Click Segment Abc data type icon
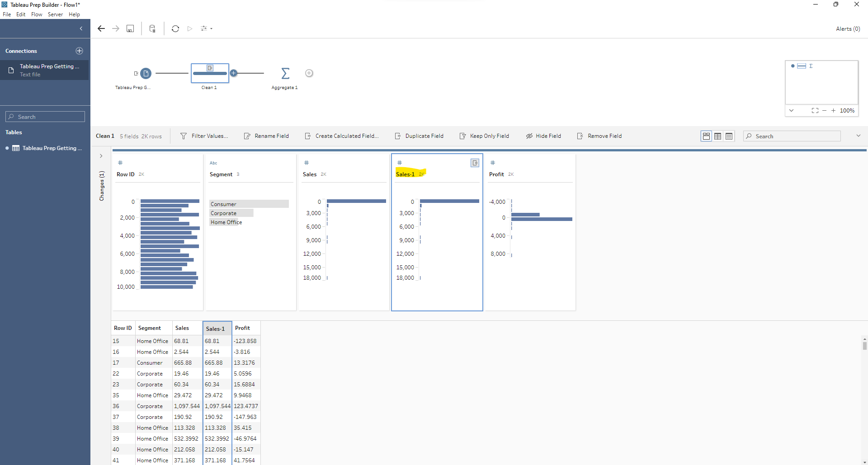868x465 pixels. tap(213, 163)
